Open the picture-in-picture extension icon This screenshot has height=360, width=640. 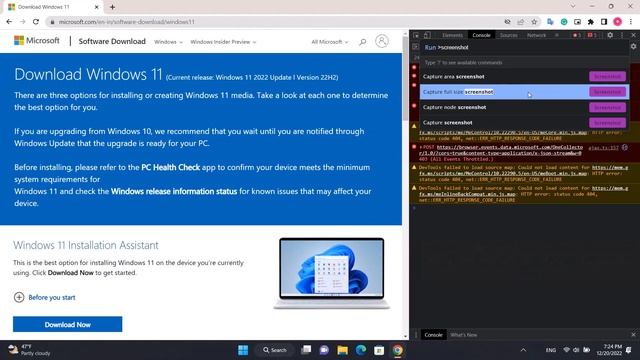(577, 22)
